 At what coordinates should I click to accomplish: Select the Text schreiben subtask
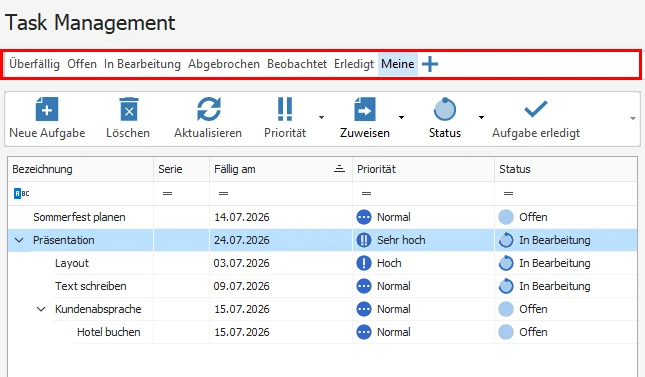tap(91, 286)
